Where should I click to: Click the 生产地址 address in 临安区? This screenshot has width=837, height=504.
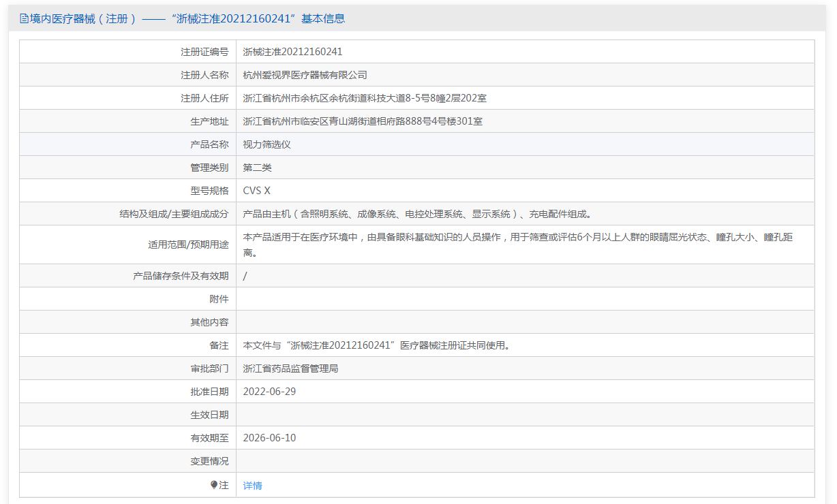(363, 121)
